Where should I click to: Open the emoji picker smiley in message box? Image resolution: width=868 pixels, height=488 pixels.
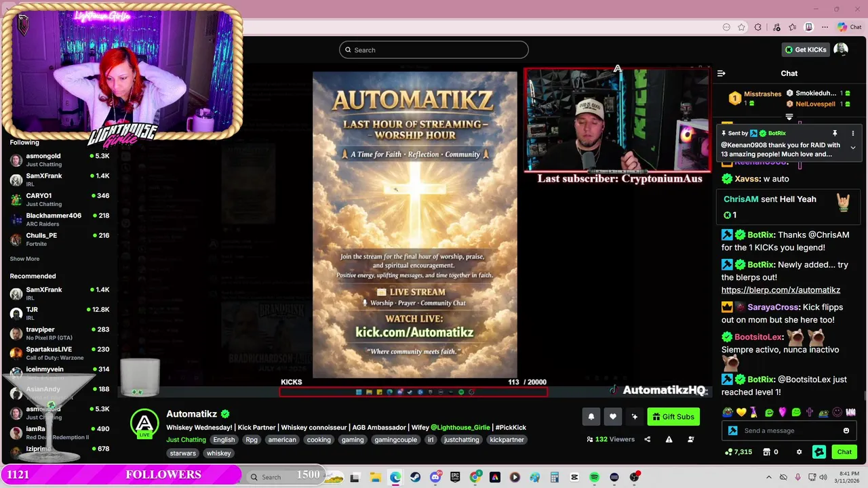[x=846, y=430]
